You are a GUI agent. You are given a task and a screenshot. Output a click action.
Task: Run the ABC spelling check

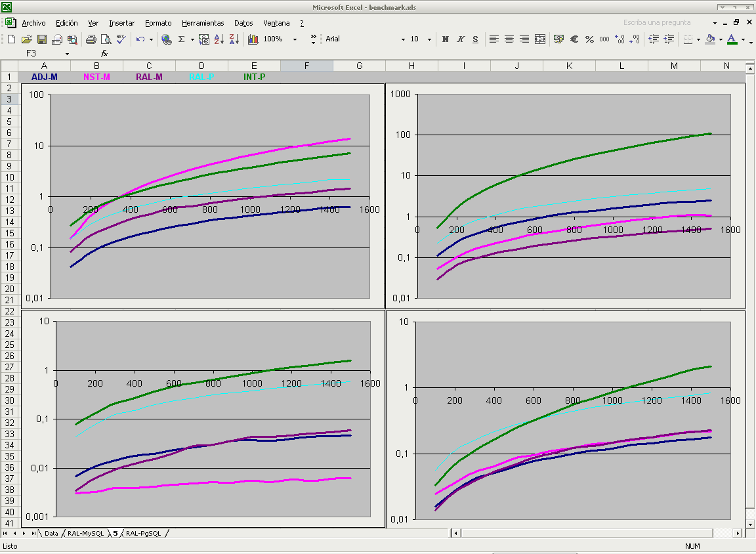coord(121,39)
